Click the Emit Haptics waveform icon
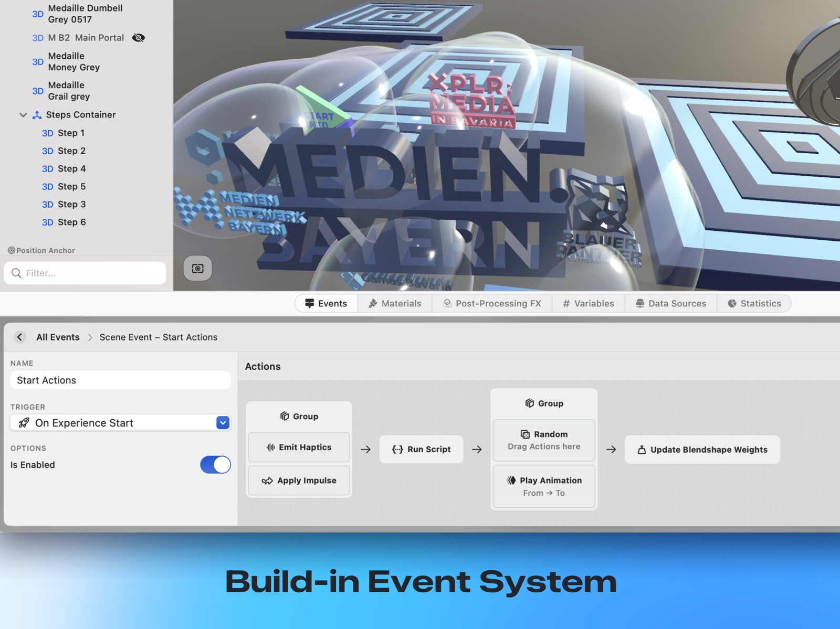 [x=271, y=447]
